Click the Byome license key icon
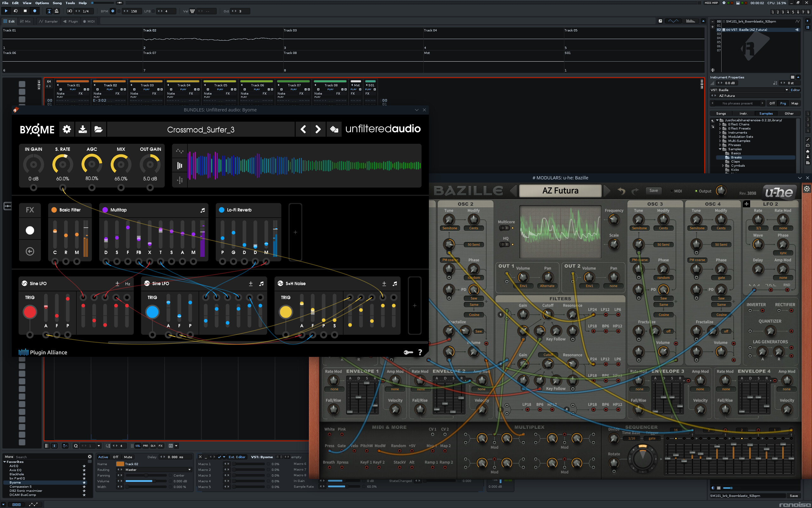The image size is (812, 508). [408, 352]
